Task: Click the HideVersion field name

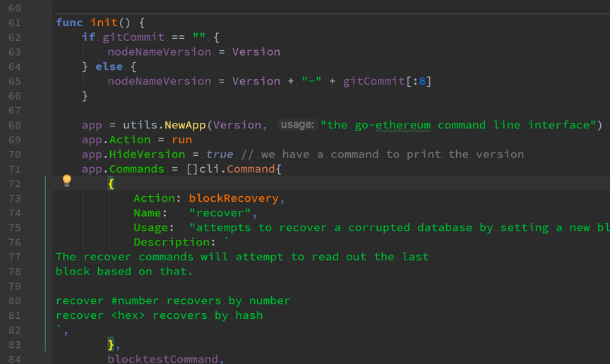Action: [147, 154]
